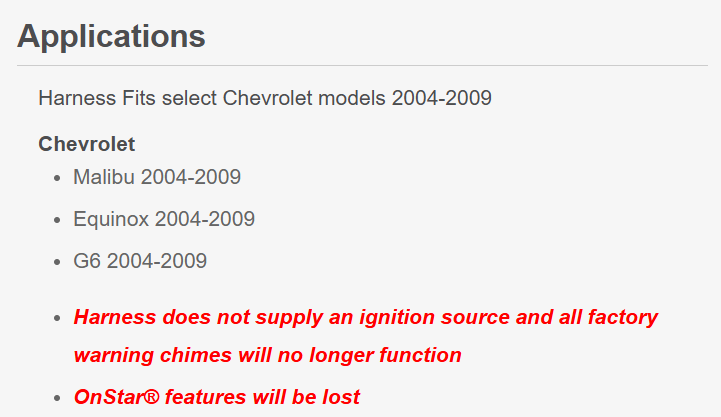Viewport: 721px width, 417px height.
Task: Click the bullet beside G6
Action: pos(57,262)
